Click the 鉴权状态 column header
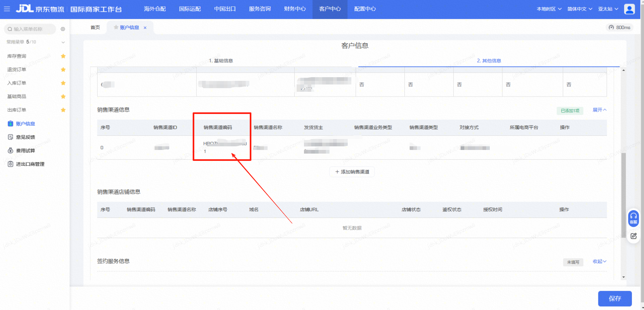Image resolution: width=644 pixels, height=310 pixels. pyautogui.click(x=452, y=210)
